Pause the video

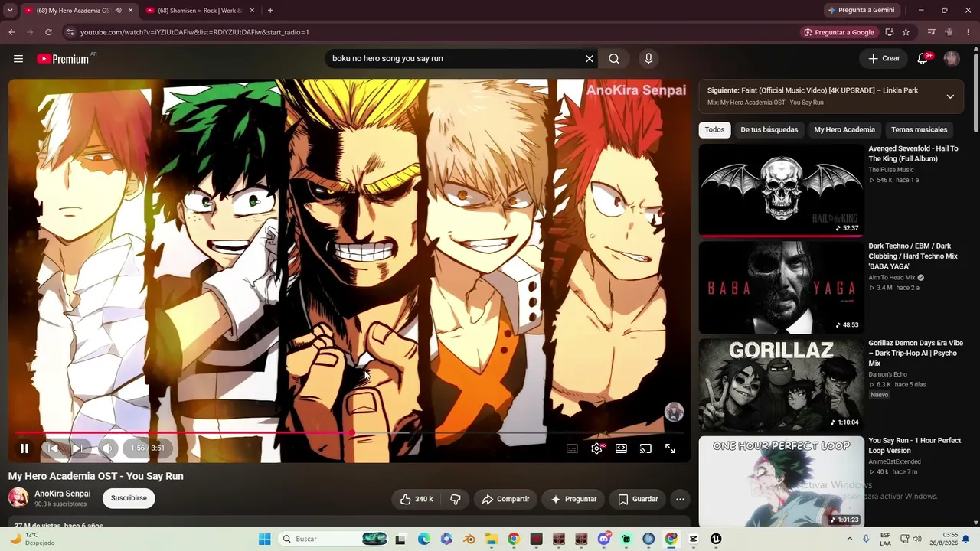pos(24,448)
